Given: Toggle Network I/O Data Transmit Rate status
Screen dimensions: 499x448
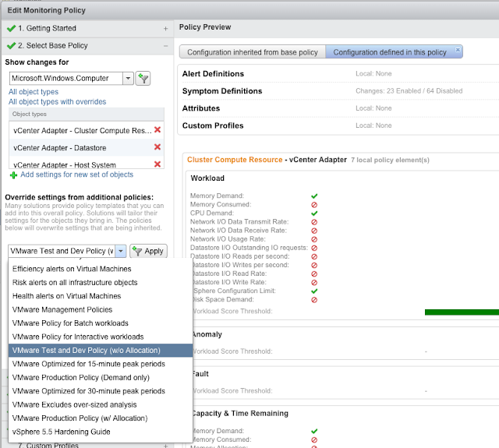Looking at the screenshot, I should [x=313, y=221].
